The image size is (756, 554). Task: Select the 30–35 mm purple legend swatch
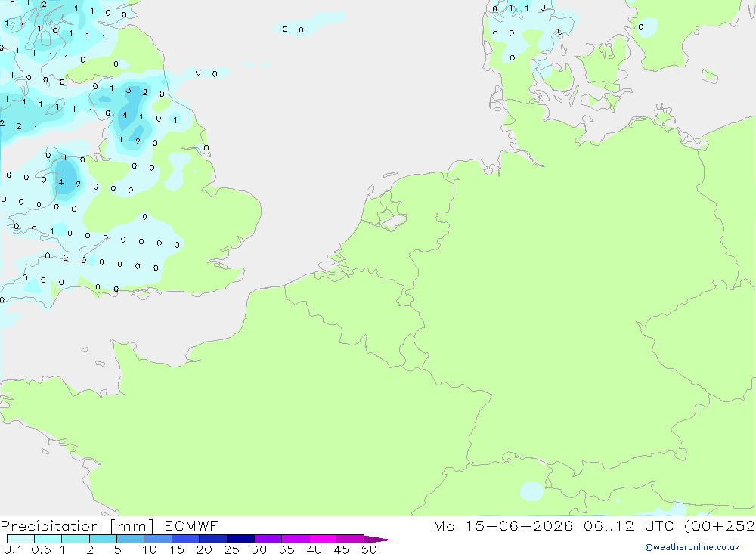pos(268,539)
